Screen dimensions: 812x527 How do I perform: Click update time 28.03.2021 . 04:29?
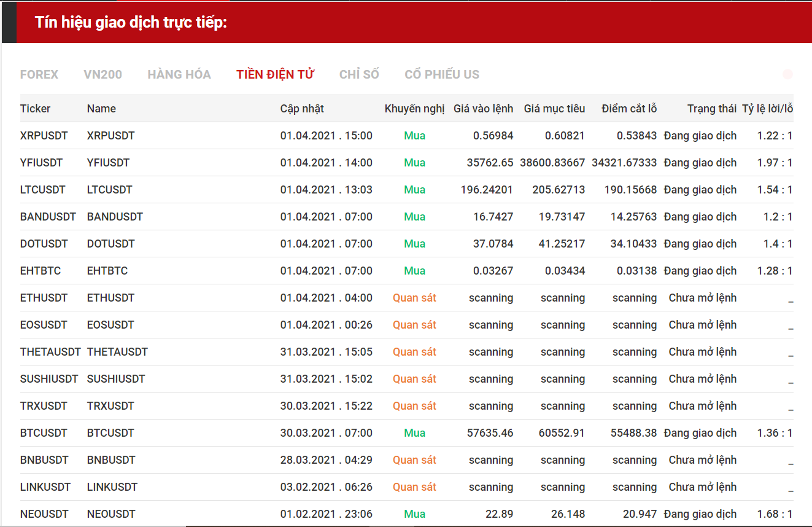(x=327, y=460)
